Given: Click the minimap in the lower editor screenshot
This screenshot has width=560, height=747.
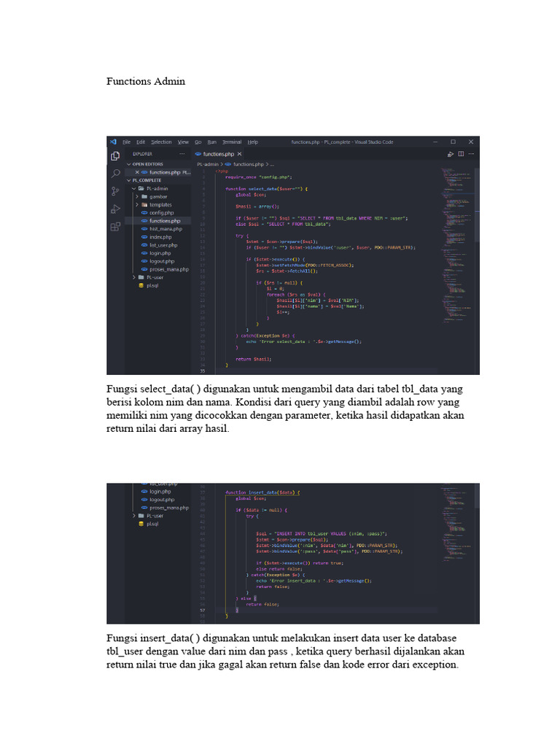Looking at the screenshot, I should [456, 524].
